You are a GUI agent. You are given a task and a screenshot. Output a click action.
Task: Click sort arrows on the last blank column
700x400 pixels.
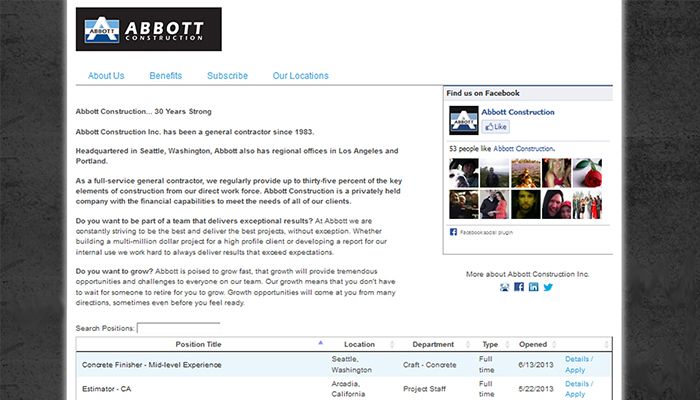point(606,344)
